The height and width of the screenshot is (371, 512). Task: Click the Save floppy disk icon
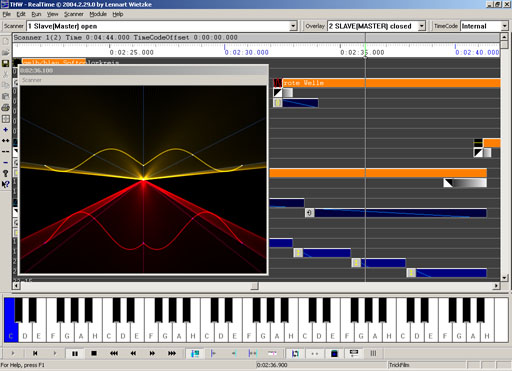5,63
